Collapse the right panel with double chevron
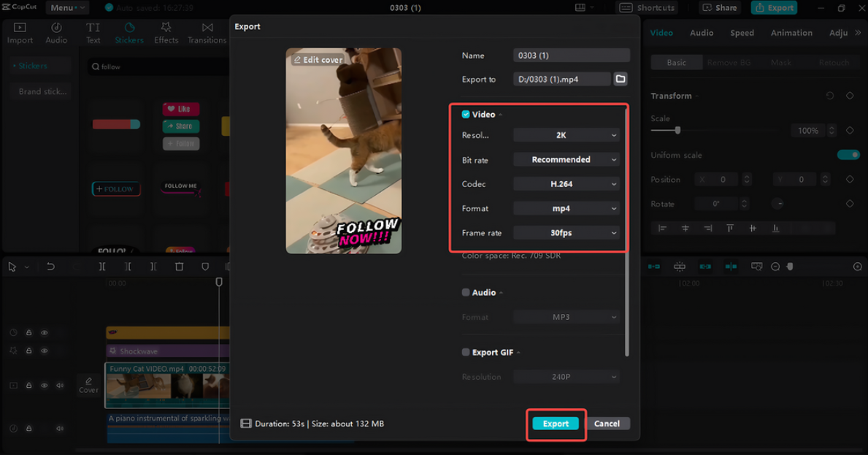 coord(858,33)
